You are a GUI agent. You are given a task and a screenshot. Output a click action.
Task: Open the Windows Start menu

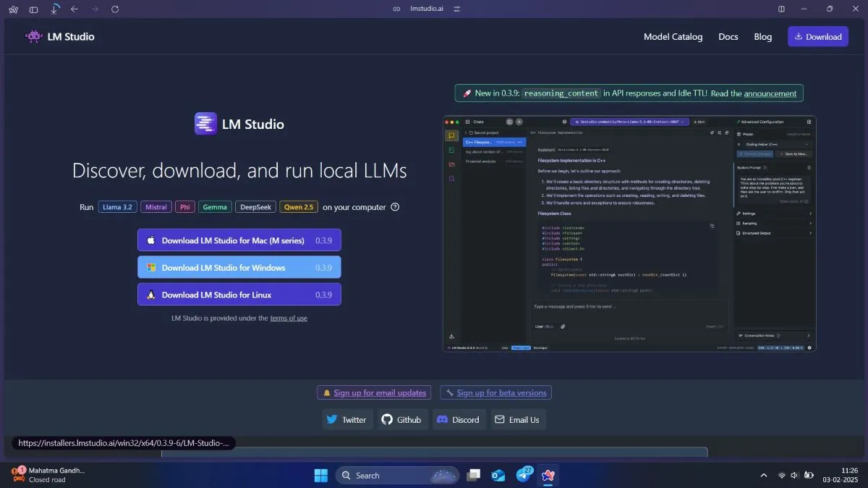point(320,476)
